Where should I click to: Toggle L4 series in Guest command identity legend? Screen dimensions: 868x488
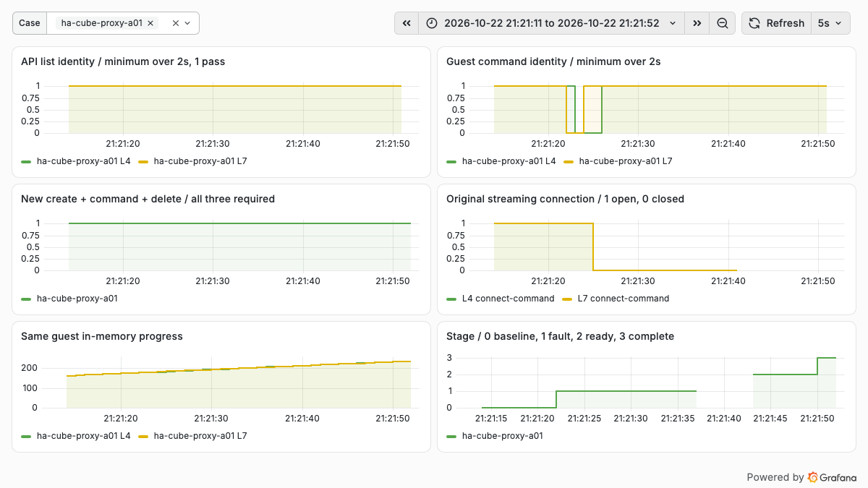tap(509, 161)
